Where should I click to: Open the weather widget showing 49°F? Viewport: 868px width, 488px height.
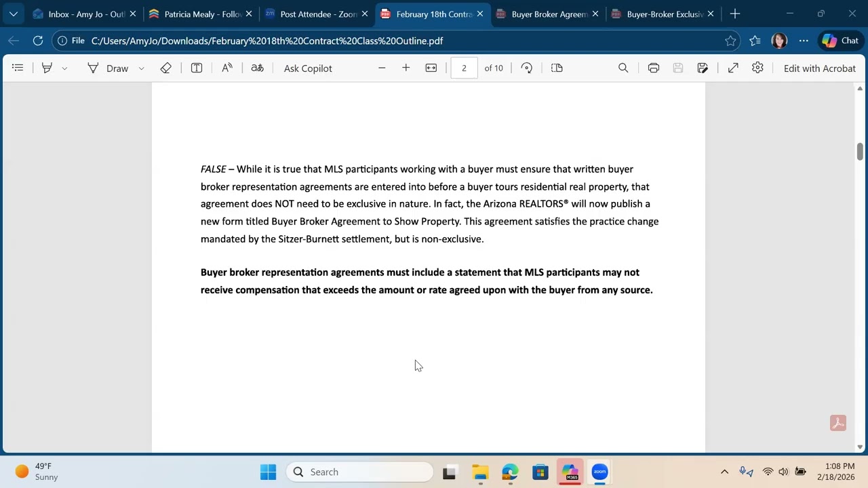click(37, 472)
